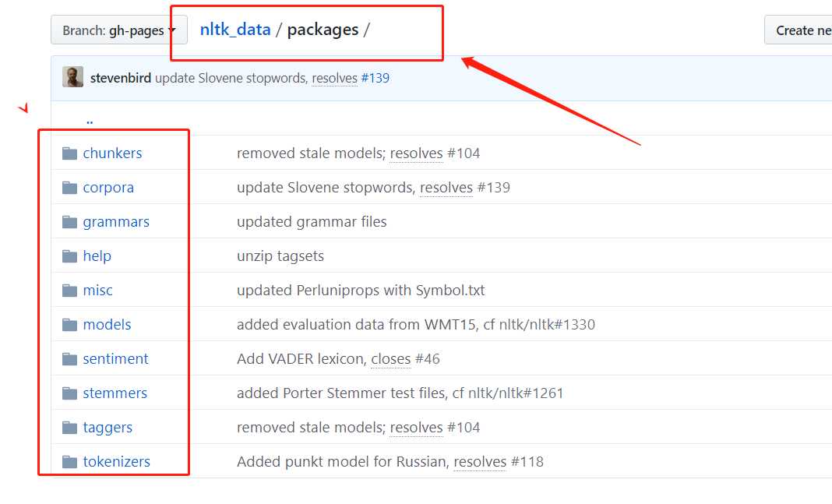Click the stemmers folder icon

coord(69,393)
